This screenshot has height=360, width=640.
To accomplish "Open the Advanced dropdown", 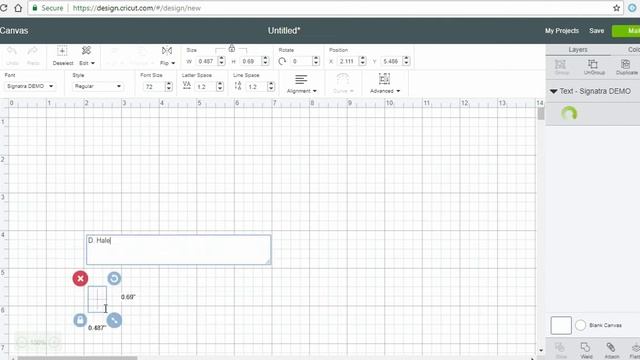I will (x=385, y=84).
